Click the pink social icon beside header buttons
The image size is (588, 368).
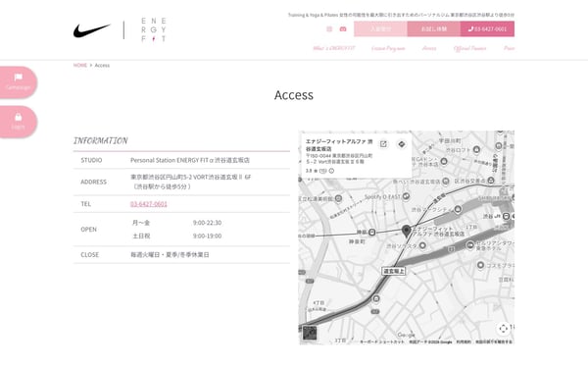coord(343,28)
